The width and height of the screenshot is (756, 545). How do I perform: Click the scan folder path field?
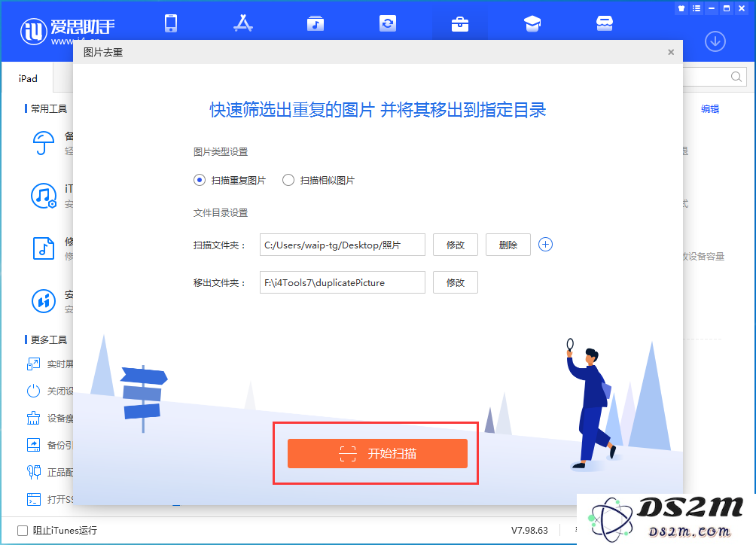point(343,245)
